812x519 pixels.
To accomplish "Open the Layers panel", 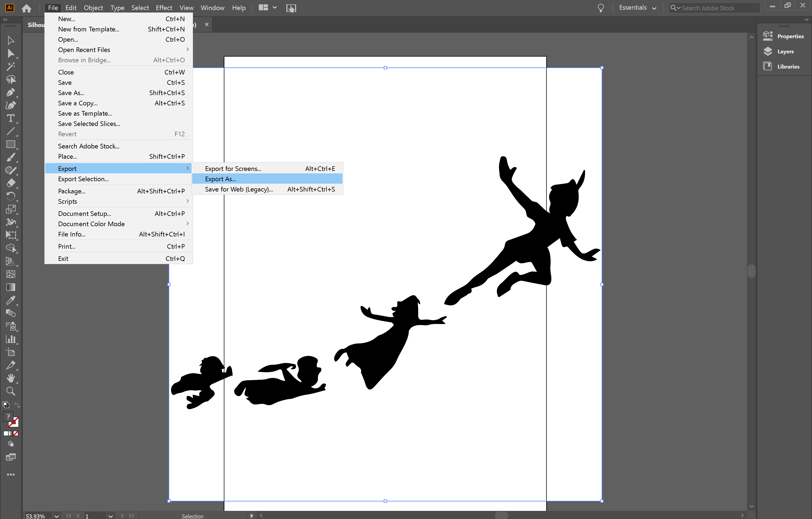I will click(786, 51).
